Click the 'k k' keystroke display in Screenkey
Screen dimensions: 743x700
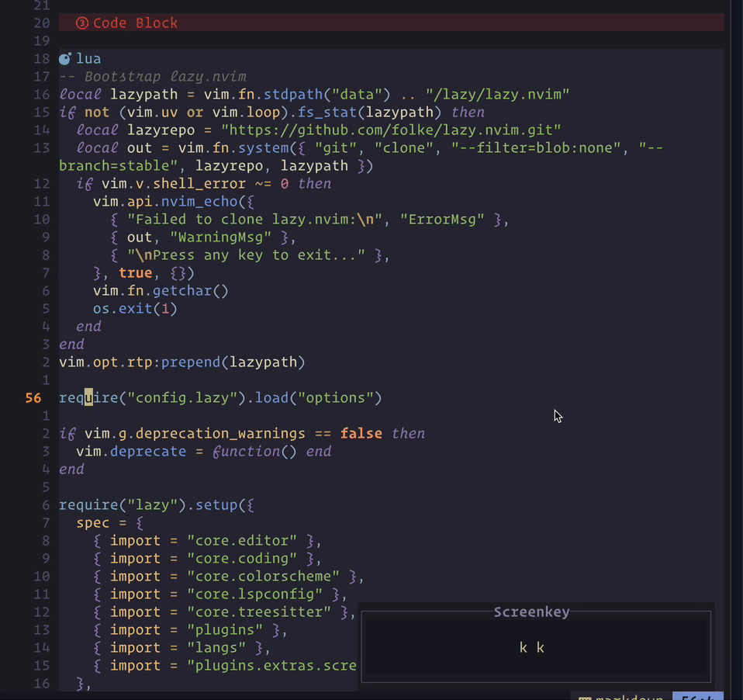click(x=531, y=646)
